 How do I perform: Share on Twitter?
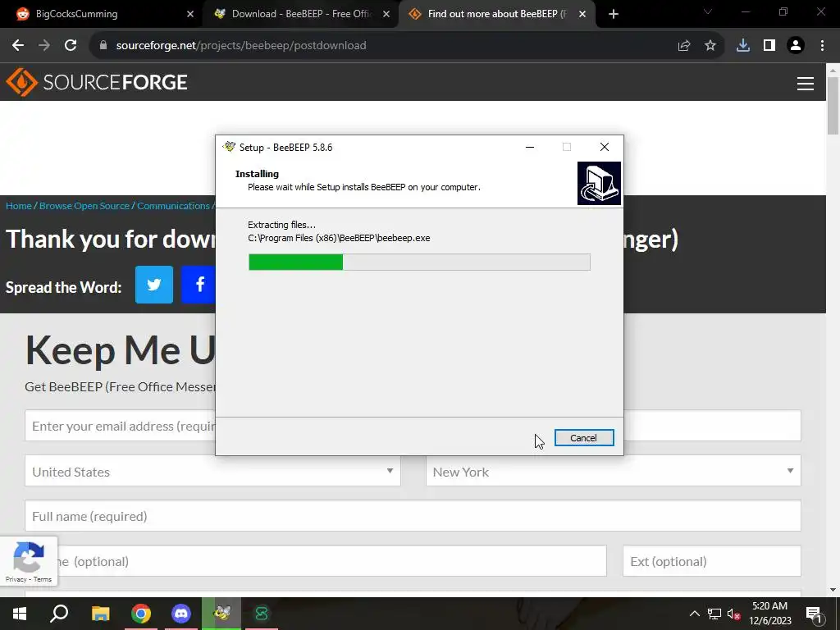coord(154,285)
